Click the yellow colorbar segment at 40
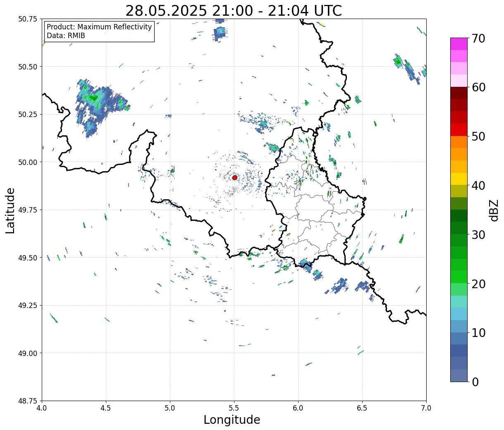 pyautogui.click(x=459, y=179)
